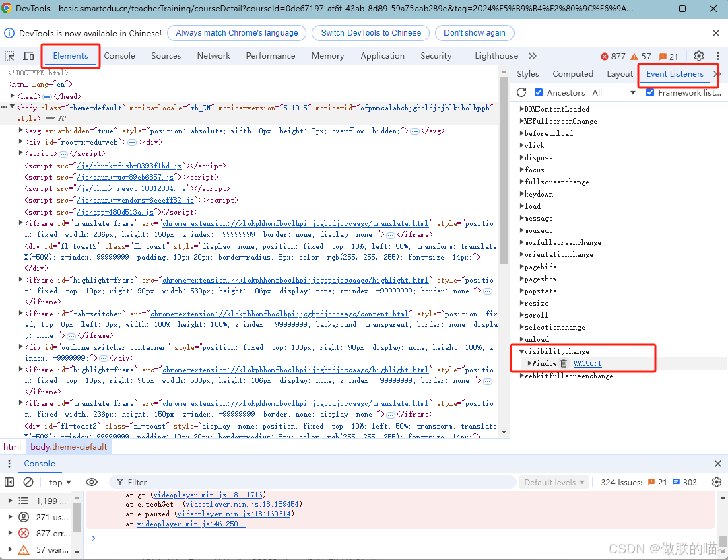
Task: Click the 21 issues counter in toolbar
Action: (669, 56)
